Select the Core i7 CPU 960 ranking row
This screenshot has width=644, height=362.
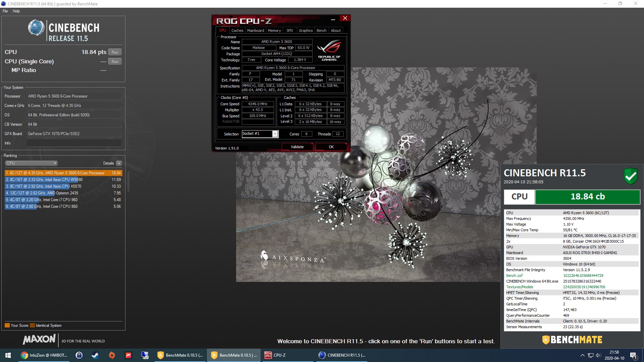pos(63,200)
